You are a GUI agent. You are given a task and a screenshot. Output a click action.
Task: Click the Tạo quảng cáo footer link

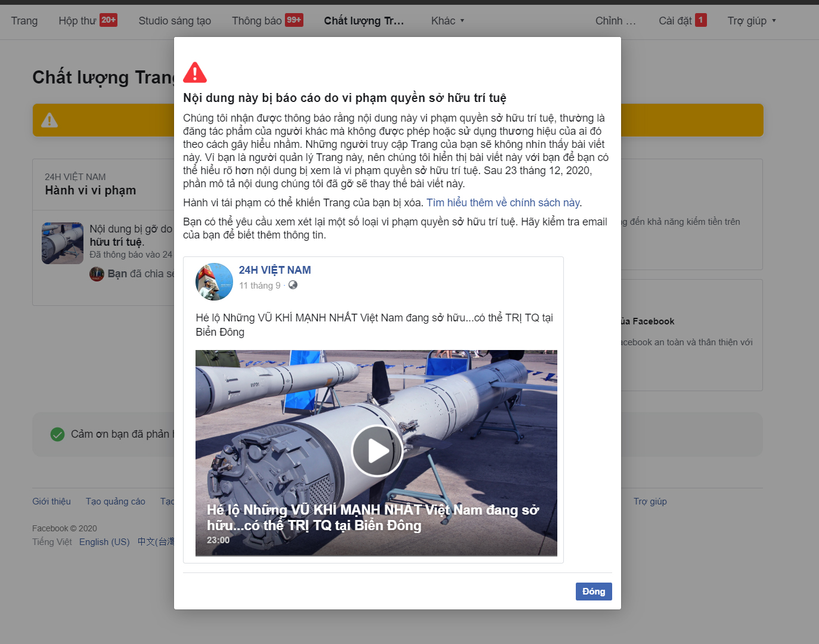point(116,501)
